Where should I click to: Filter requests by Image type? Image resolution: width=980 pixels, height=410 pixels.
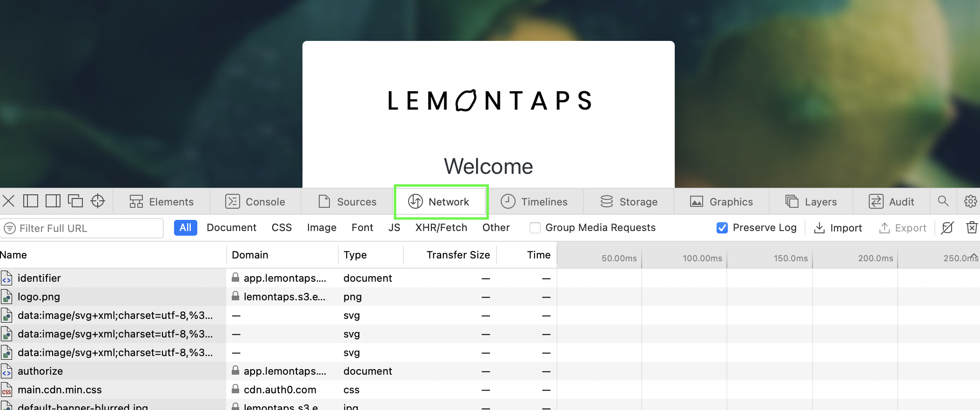[x=322, y=228]
